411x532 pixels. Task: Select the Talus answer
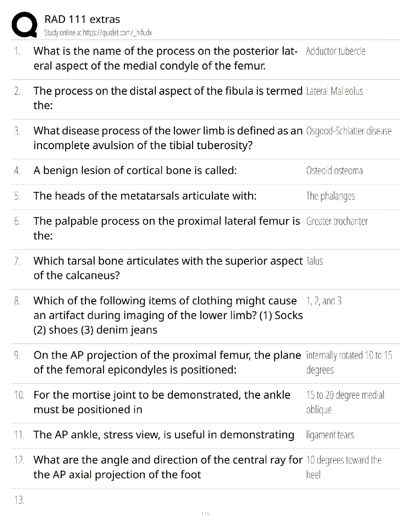(314, 261)
